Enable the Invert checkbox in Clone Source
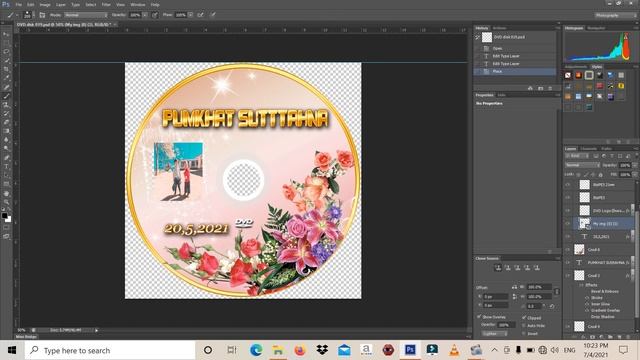 pyautogui.click(x=524, y=333)
